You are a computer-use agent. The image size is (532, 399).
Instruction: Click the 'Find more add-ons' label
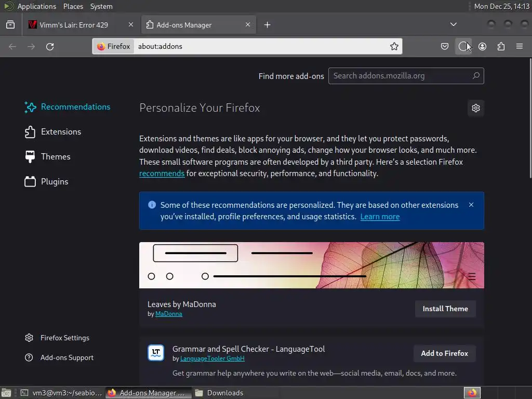pos(291,76)
